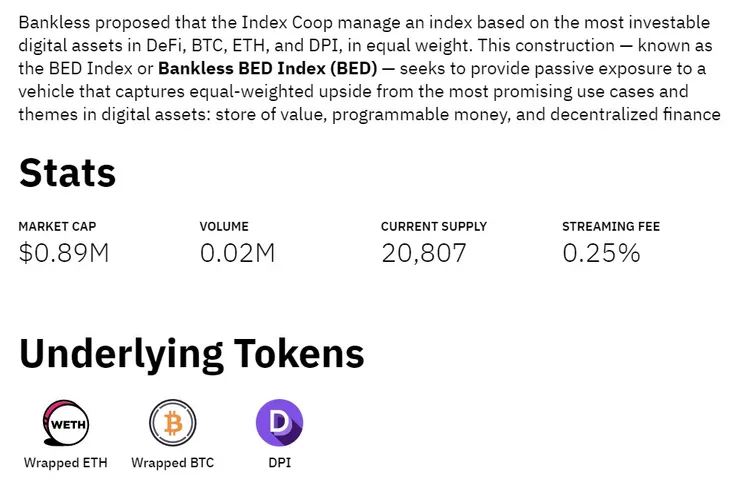Select the 20,807 current supply value
This screenshot has width=740, height=480.
423,253
